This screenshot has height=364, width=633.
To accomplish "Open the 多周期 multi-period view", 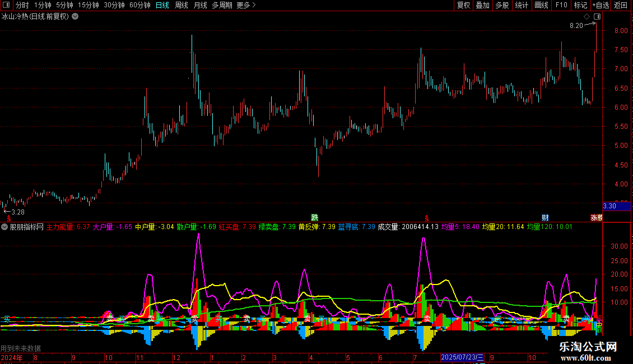I will point(222,5).
